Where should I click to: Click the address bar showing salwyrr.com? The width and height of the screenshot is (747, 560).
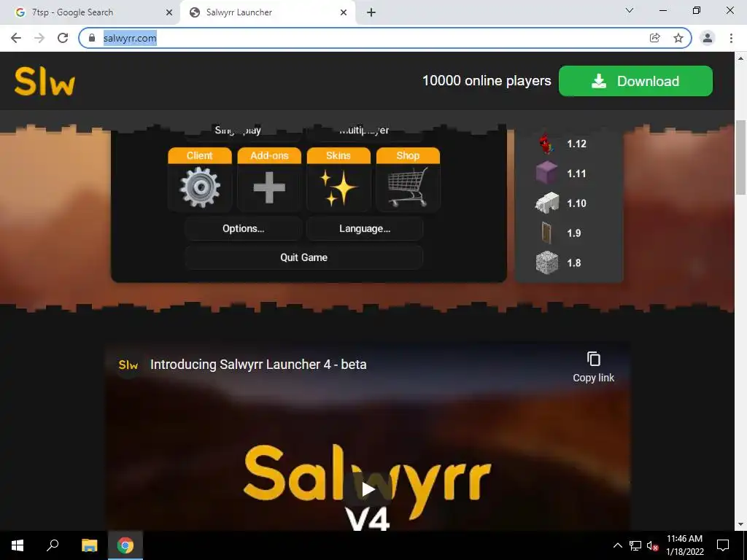tap(385, 38)
